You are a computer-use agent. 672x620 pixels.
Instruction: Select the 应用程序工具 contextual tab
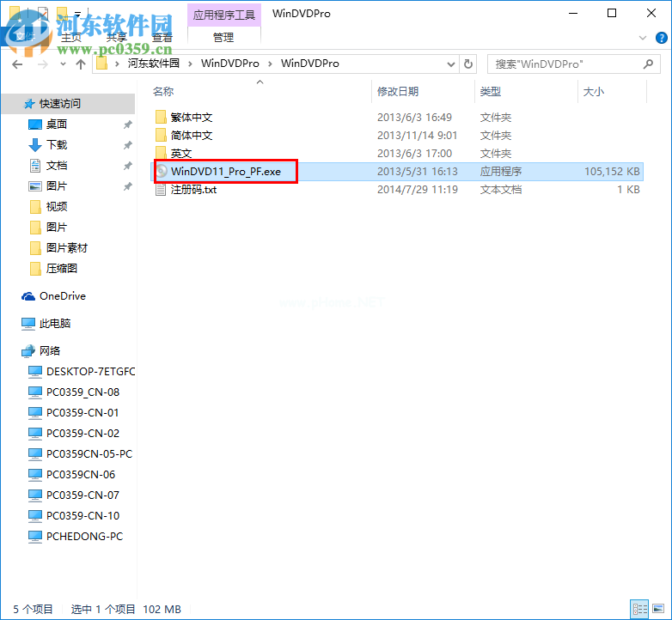(x=223, y=15)
